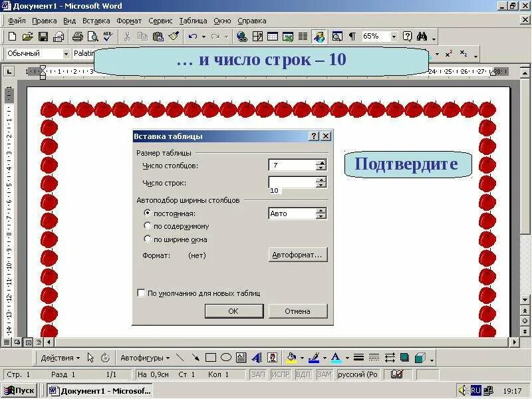Select the Oval drawing tool

[x=226, y=358]
